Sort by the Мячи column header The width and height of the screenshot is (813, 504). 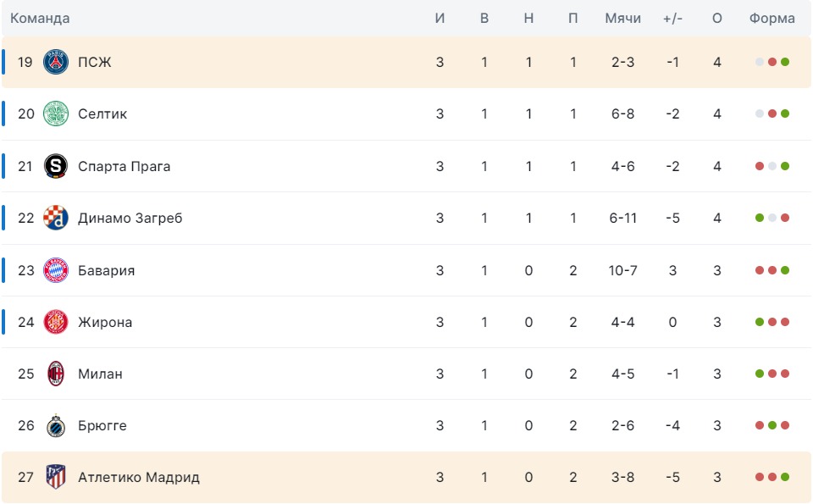622,19
